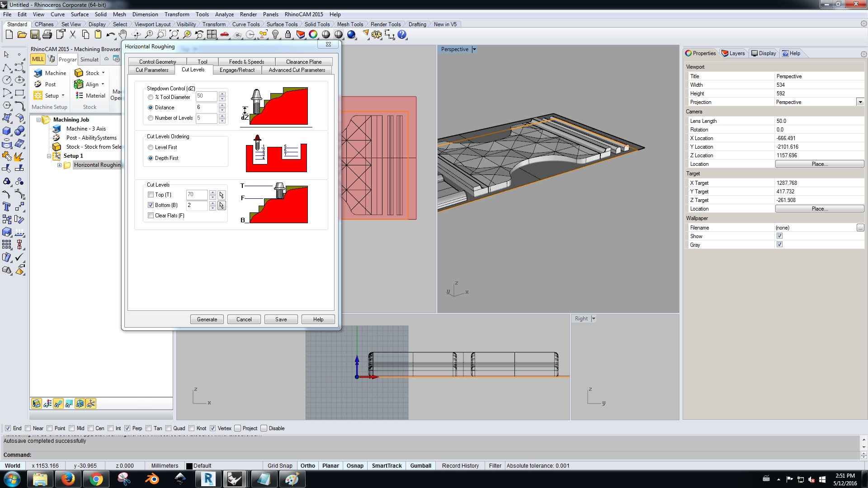This screenshot has width=868, height=488.
Task: Collapse the Setup 1 tree node
Action: pyautogui.click(x=49, y=156)
